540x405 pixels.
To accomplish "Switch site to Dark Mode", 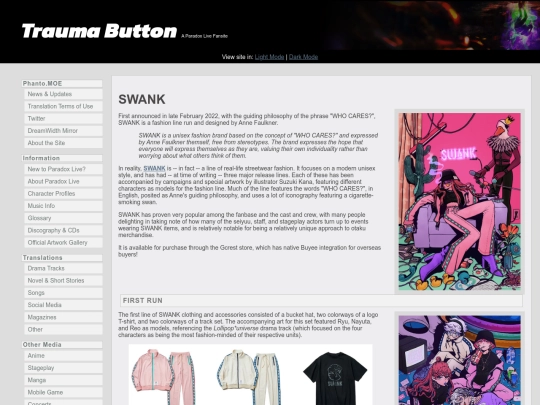I will click(x=303, y=57).
